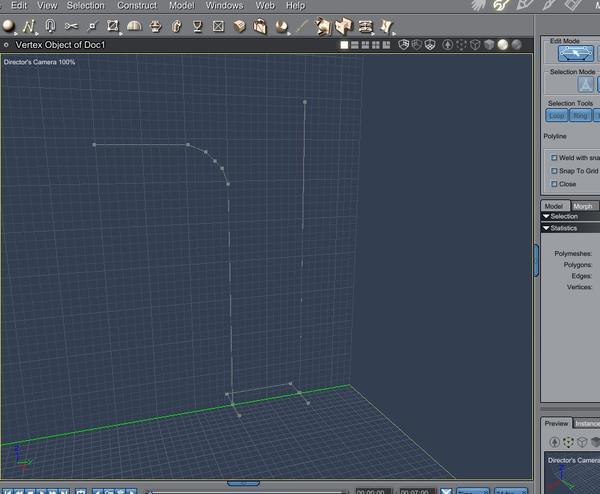Screen dimensions: 600x494
Task: Select the solid box tool icon
Action: tap(240, 26)
